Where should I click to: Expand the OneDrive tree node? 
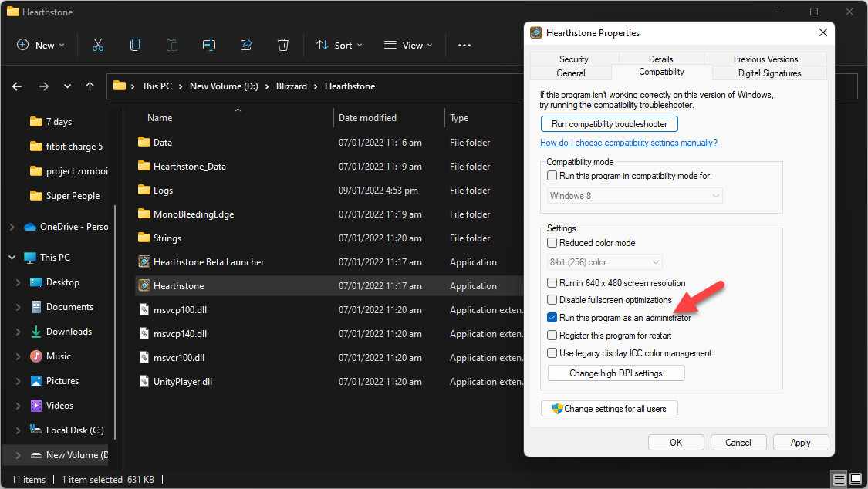(x=12, y=227)
